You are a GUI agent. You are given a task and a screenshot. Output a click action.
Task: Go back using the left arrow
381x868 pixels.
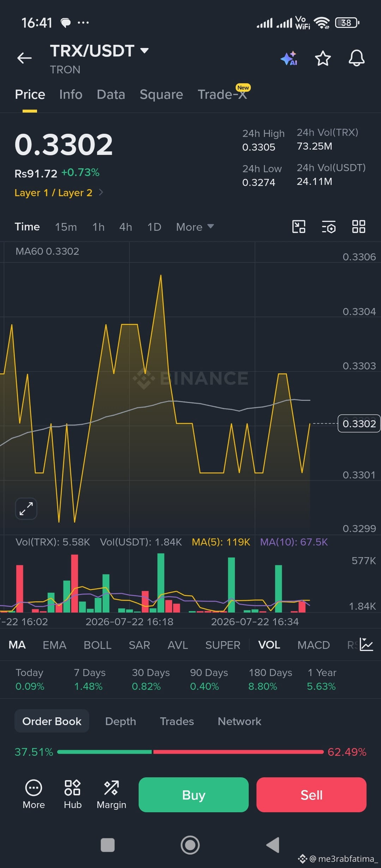[24, 58]
